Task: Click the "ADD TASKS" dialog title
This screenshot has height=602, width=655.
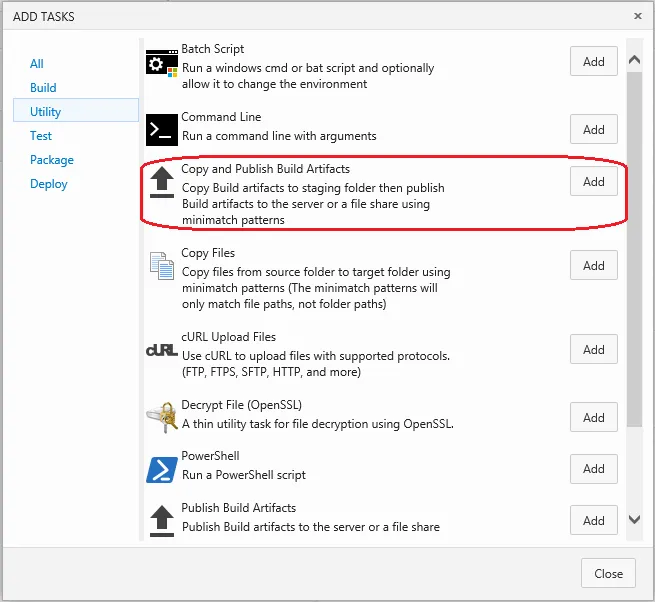Action: point(43,17)
